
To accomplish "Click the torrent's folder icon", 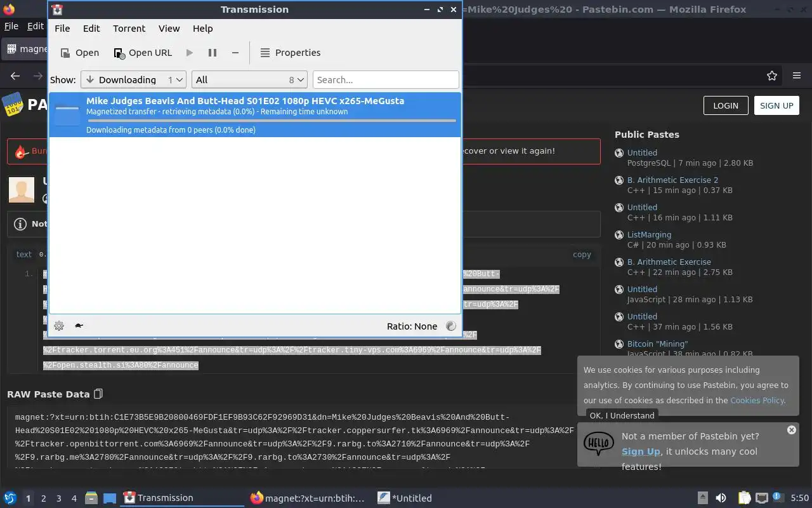I will click(x=67, y=115).
